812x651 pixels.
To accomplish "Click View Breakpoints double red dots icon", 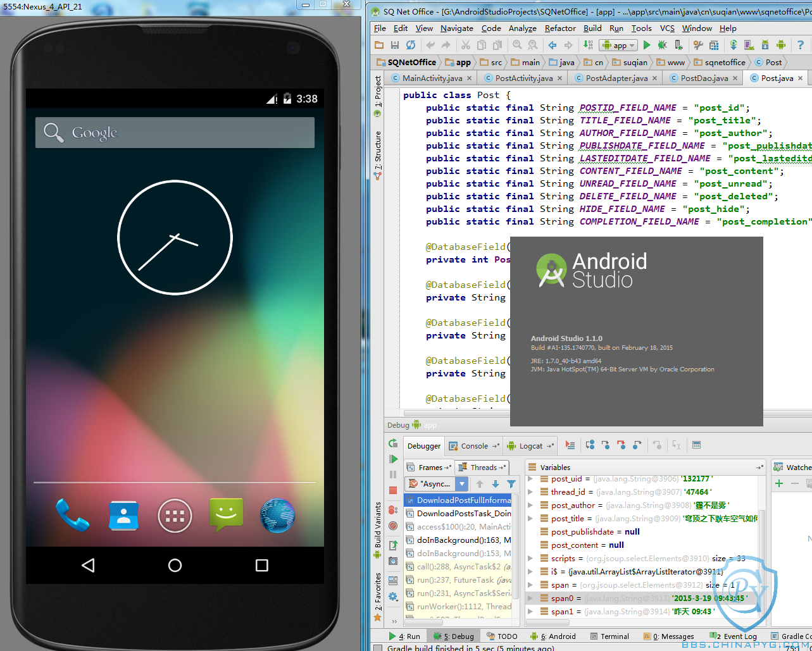I will [x=393, y=510].
